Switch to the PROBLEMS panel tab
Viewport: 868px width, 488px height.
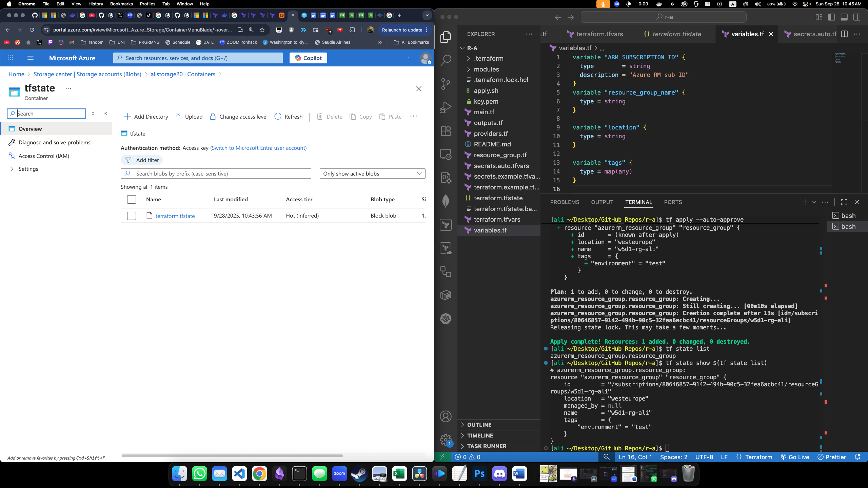click(564, 202)
